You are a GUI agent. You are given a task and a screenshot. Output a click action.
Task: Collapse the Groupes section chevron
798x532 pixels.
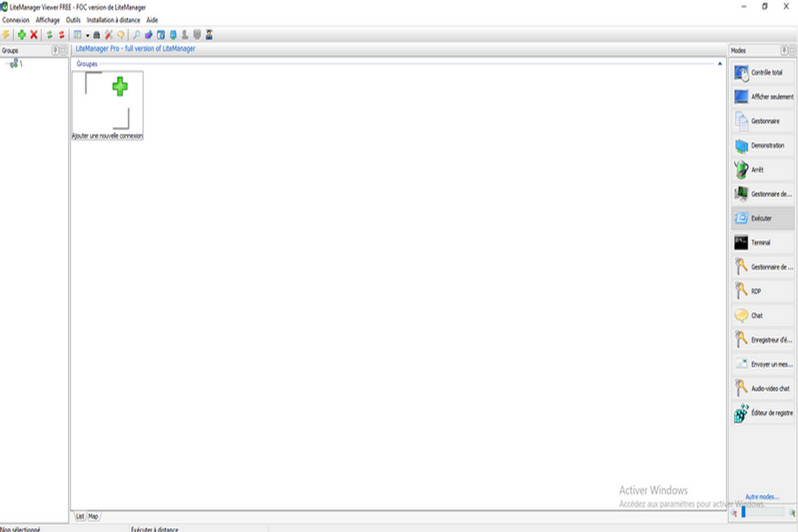[x=720, y=64]
